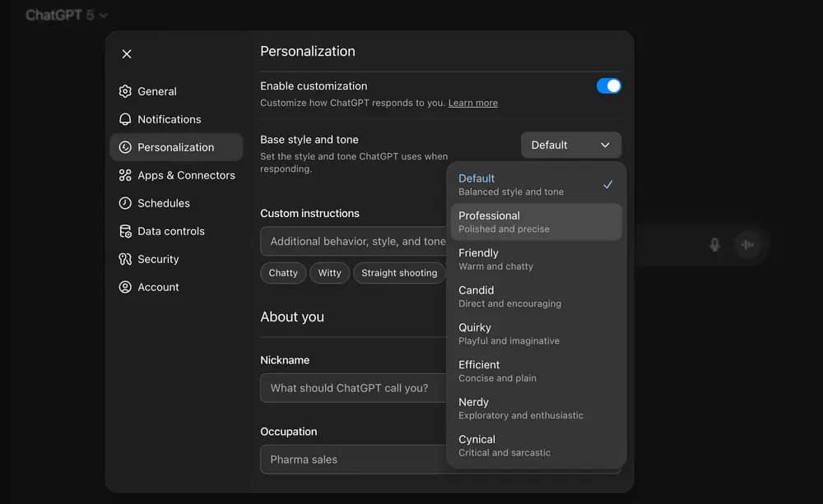Choose Nerdy exploratory style option
This screenshot has width=823, height=504.
[536, 408]
